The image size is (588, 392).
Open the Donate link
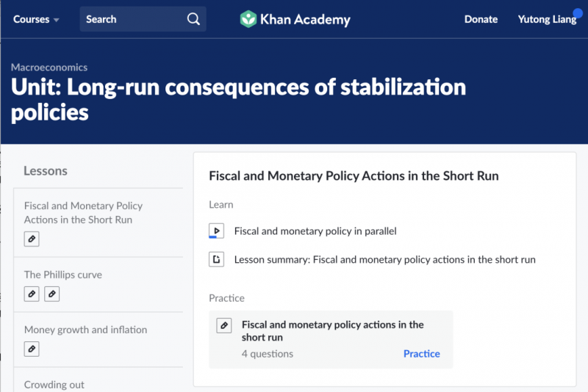[x=481, y=19]
